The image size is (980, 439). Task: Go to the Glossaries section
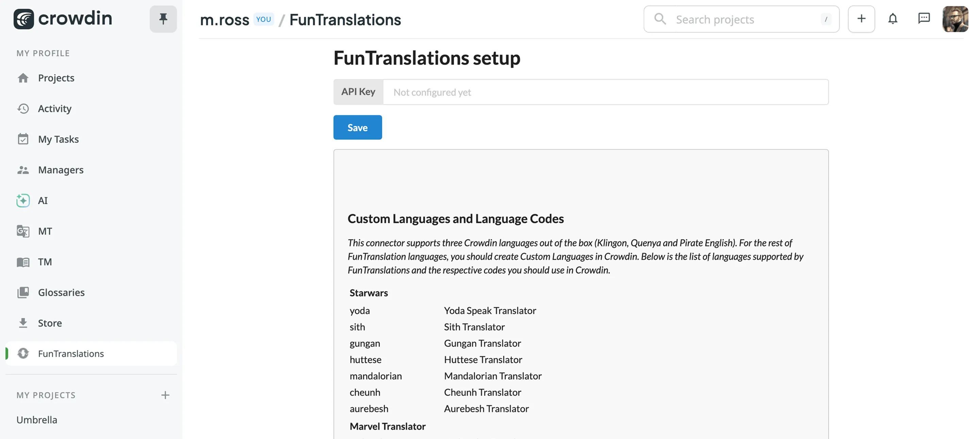[61, 293]
